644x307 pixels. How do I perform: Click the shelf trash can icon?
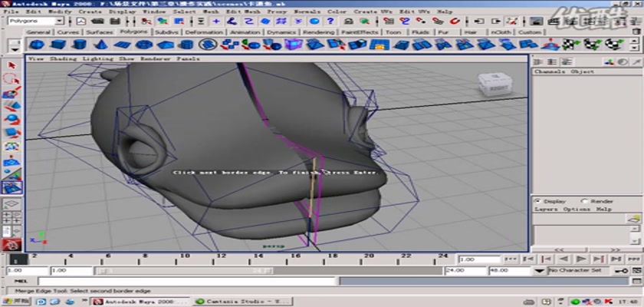[x=636, y=31]
